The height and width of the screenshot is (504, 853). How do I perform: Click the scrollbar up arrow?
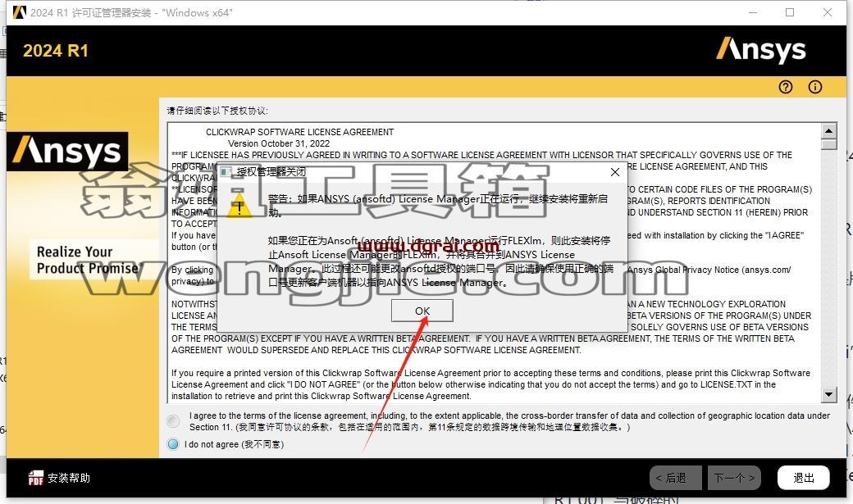[x=828, y=130]
